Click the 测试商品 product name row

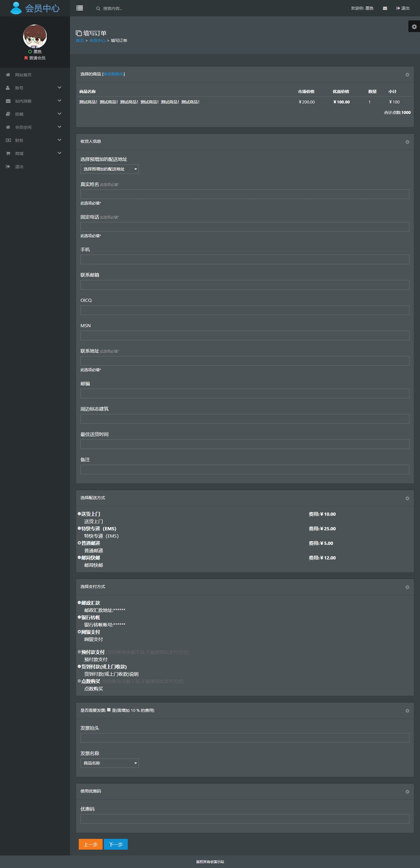point(139,102)
